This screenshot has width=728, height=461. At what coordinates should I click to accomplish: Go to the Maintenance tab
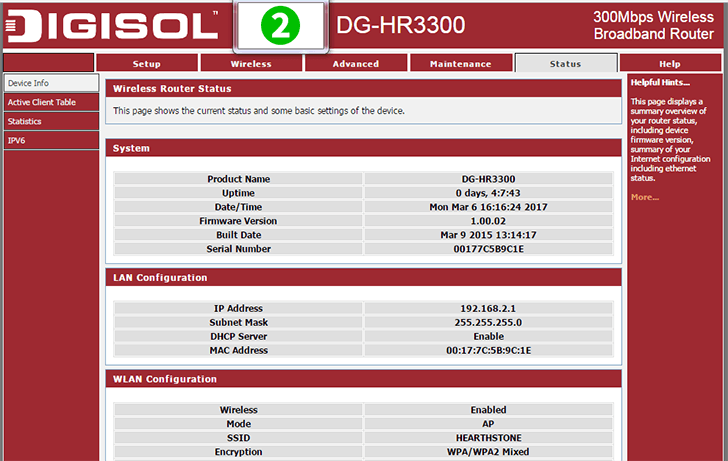pyautogui.click(x=461, y=64)
